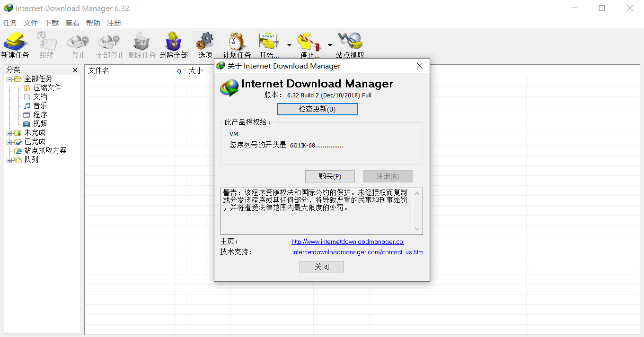
Task: Select the 视频 category label
Action: coord(40,124)
